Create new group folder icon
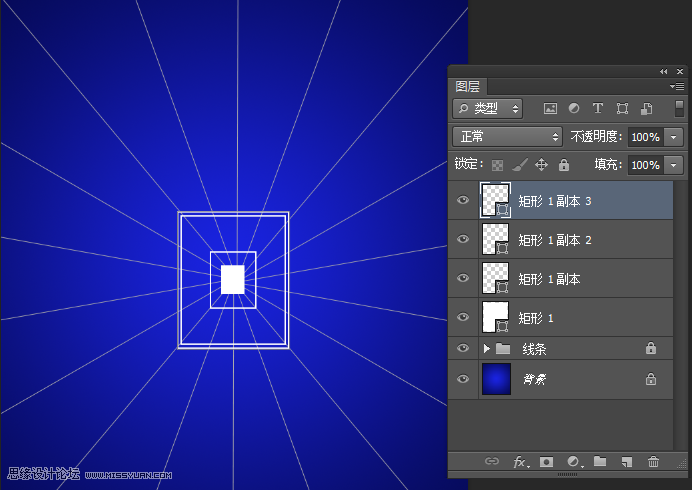This screenshot has height=490, width=692. click(600, 461)
